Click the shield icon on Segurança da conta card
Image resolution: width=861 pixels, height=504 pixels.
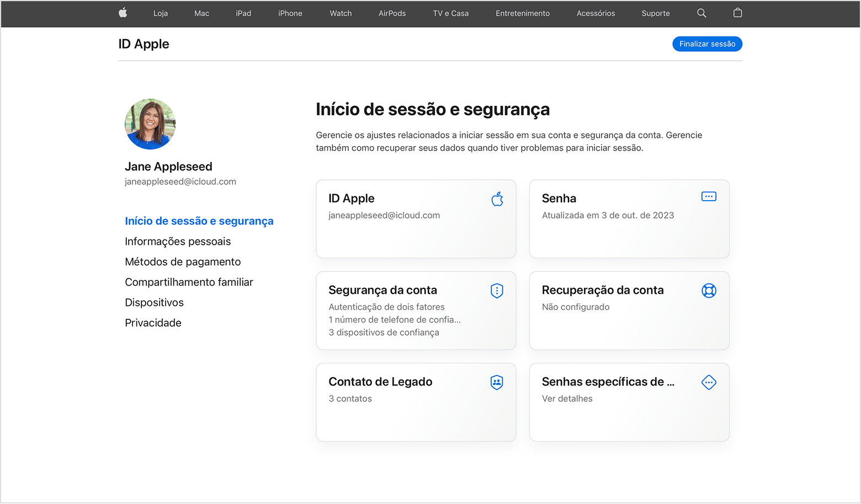coord(497,291)
